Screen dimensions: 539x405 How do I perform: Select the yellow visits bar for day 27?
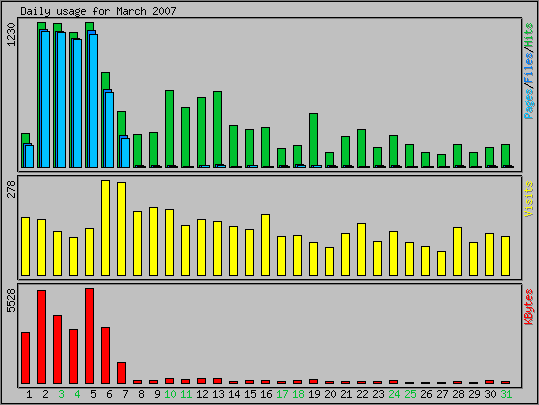[x=441, y=263]
